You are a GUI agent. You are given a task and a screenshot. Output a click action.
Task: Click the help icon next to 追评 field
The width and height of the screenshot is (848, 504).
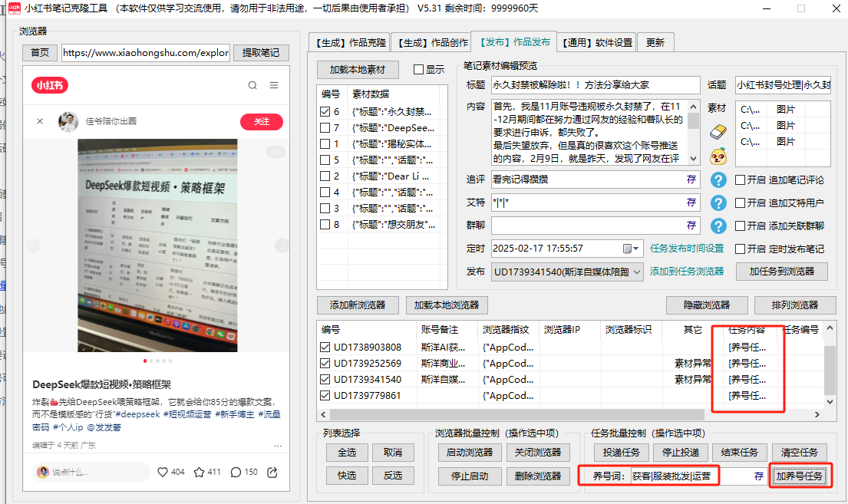pos(718,180)
